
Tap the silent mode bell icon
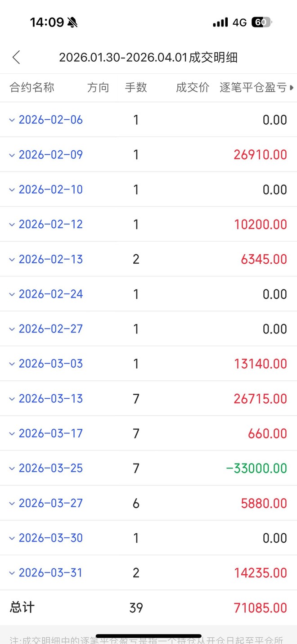click(72, 22)
